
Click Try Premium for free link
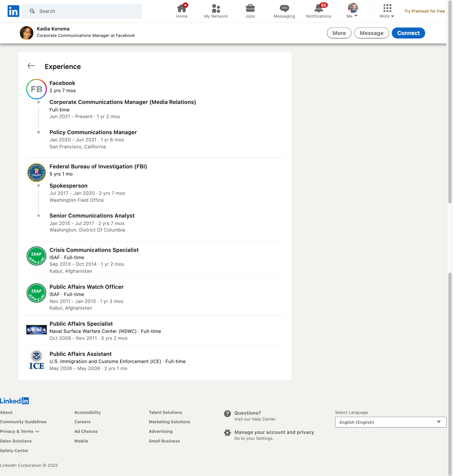coord(424,11)
